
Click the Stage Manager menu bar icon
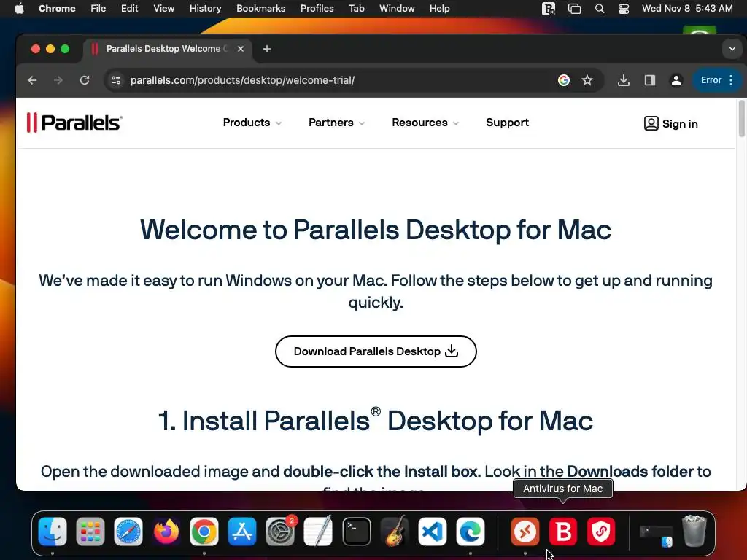click(x=575, y=9)
